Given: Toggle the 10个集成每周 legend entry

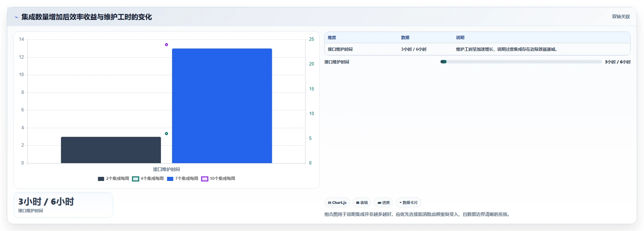Looking at the screenshot, I should click(x=218, y=179).
